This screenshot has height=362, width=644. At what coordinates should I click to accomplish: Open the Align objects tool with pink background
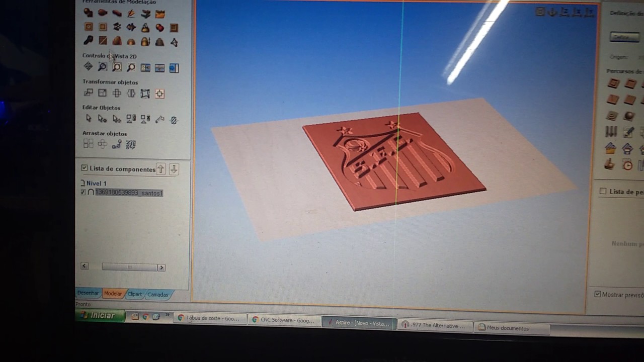pos(159,94)
